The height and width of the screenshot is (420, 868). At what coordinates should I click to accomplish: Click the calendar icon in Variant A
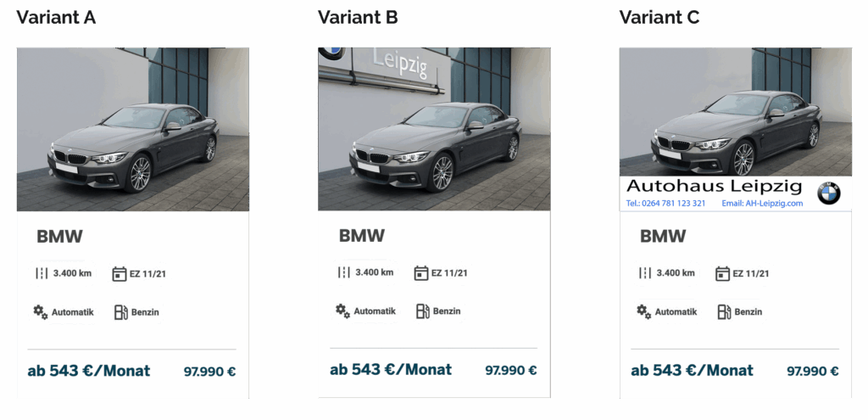tap(120, 274)
